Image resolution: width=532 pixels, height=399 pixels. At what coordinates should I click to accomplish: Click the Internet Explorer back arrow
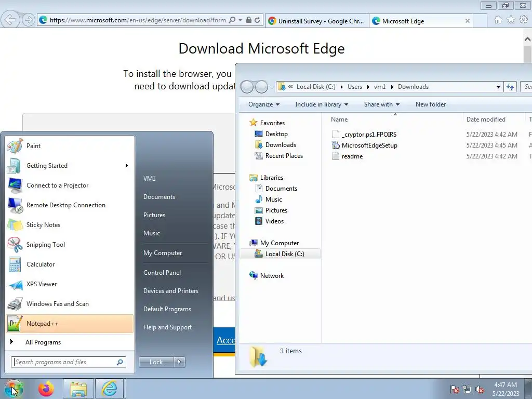click(x=10, y=20)
